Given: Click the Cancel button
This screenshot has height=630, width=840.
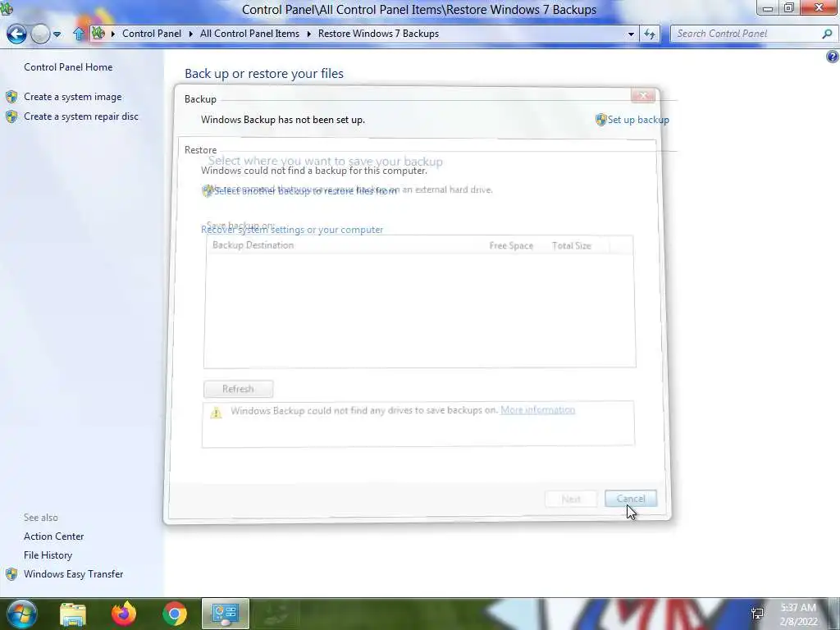Looking at the screenshot, I should (631, 499).
